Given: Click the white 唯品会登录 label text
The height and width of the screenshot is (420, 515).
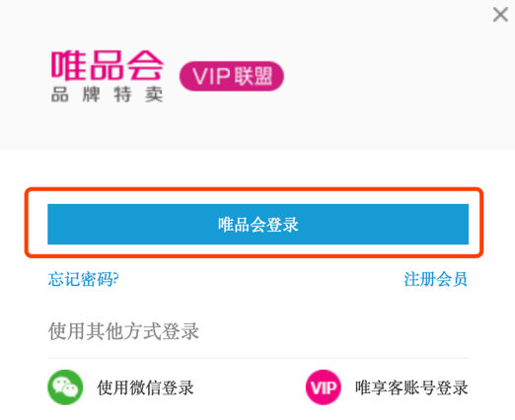Looking at the screenshot, I should (258, 225).
